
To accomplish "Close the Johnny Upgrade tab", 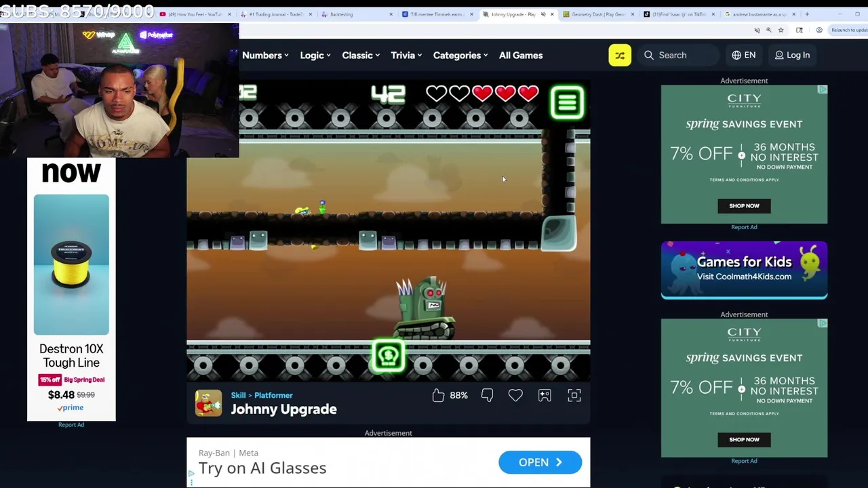I will click(x=552, y=14).
